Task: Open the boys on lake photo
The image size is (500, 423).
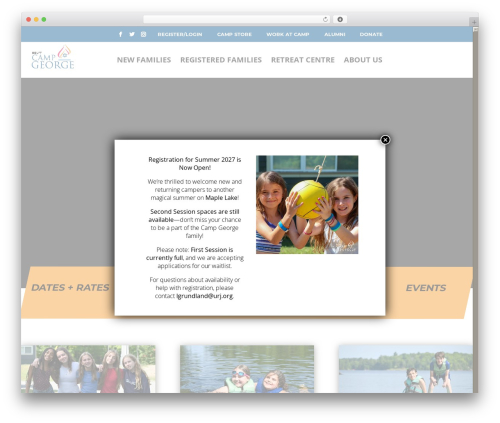Action: 406,369
